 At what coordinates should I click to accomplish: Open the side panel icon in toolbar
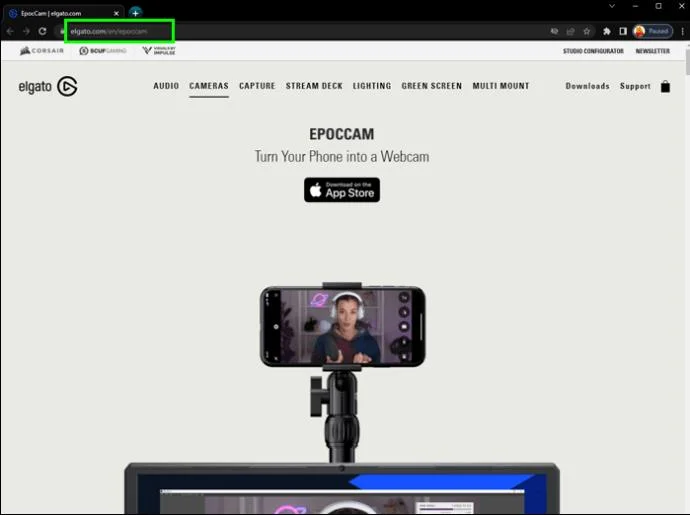(623, 31)
